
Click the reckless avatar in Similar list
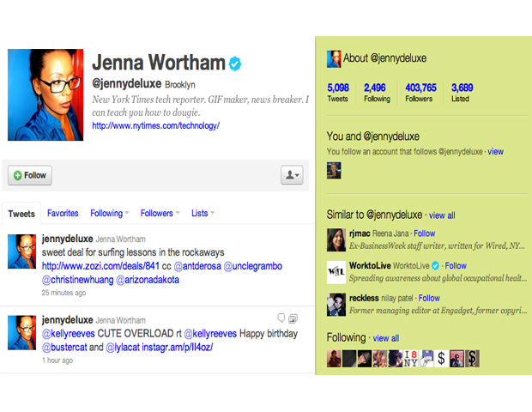click(x=336, y=305)
